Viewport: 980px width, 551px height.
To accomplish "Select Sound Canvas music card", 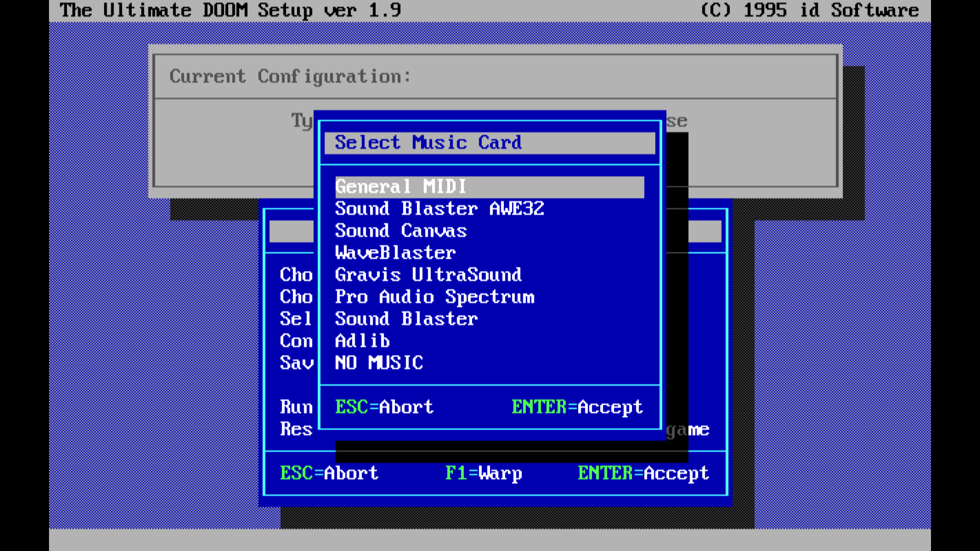I will click(401, 231).
